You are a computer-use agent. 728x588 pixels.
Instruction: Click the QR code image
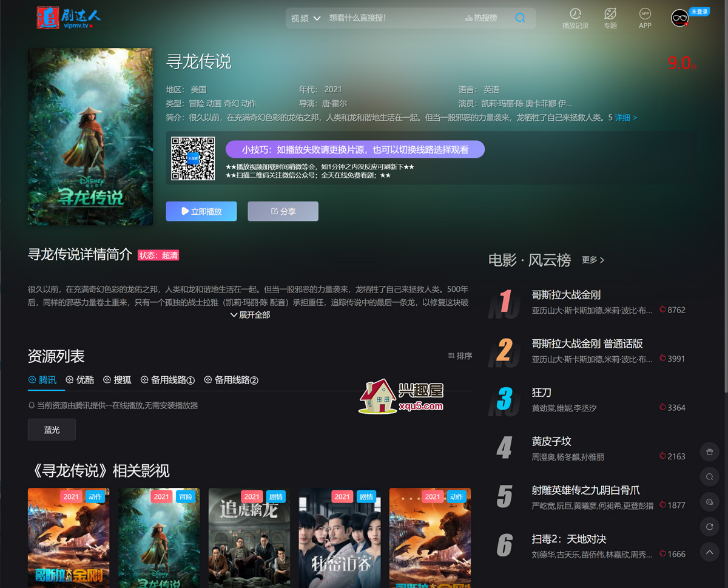193,158
